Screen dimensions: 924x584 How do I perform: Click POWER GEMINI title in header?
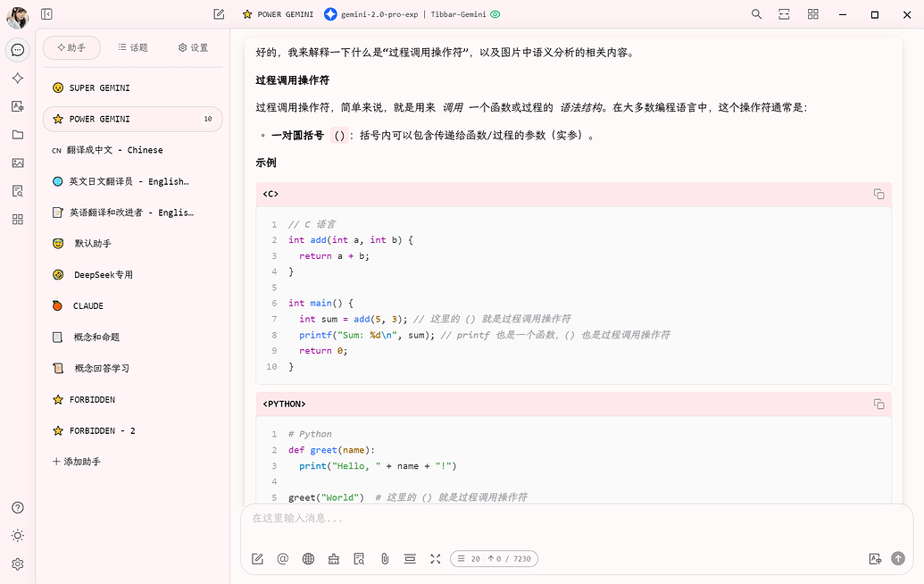[x=285, y=14]
